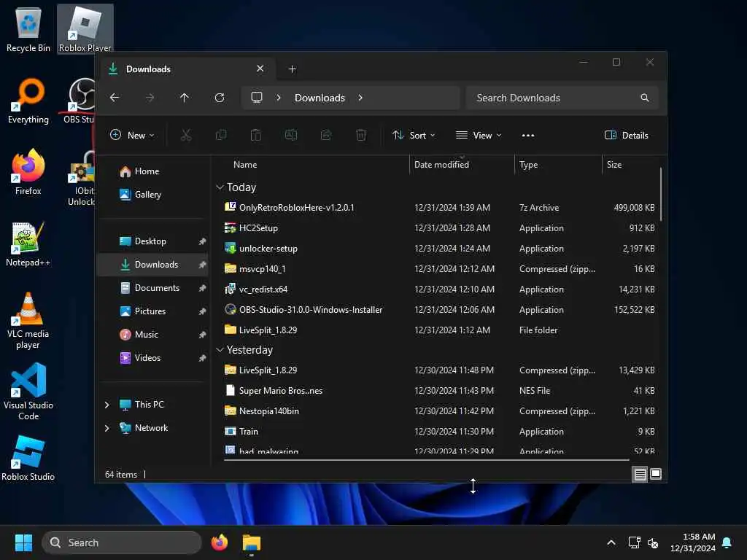Select the Firefox desktop shortcut

pyautogui.click(x=28, y=172)
